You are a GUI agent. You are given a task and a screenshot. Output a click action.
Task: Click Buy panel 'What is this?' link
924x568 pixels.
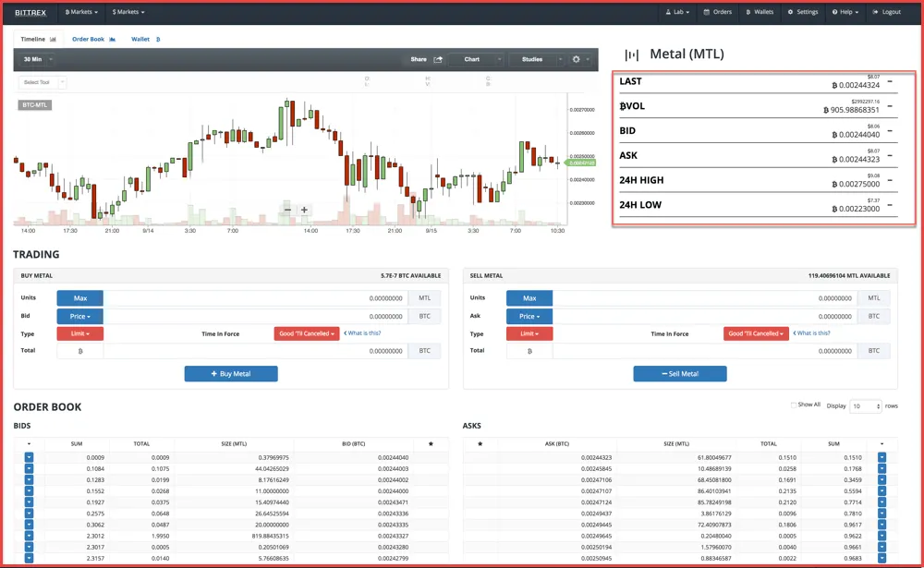[362, 332]
